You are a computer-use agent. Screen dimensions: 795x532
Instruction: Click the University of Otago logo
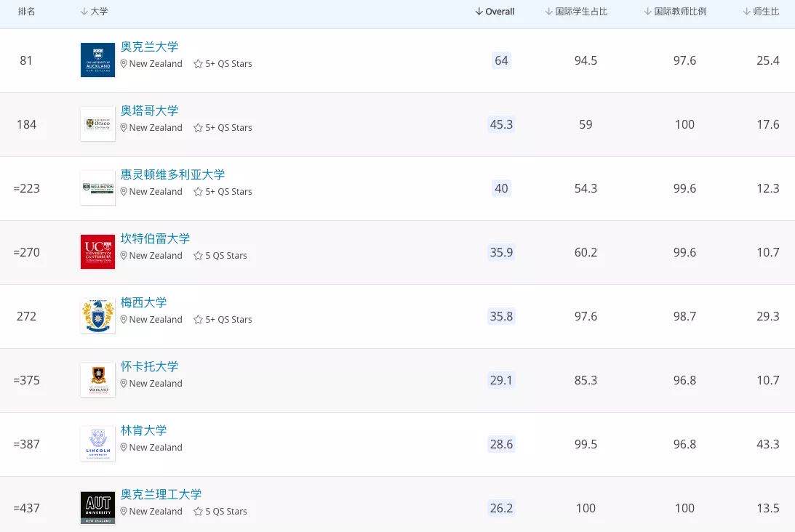(x=98, y=124)
